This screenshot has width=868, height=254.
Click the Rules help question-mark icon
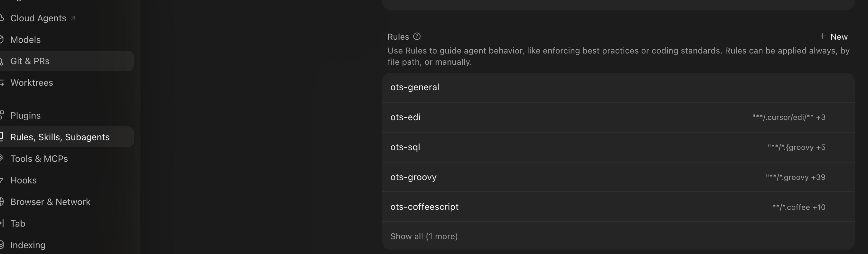[x=417, y=36]
